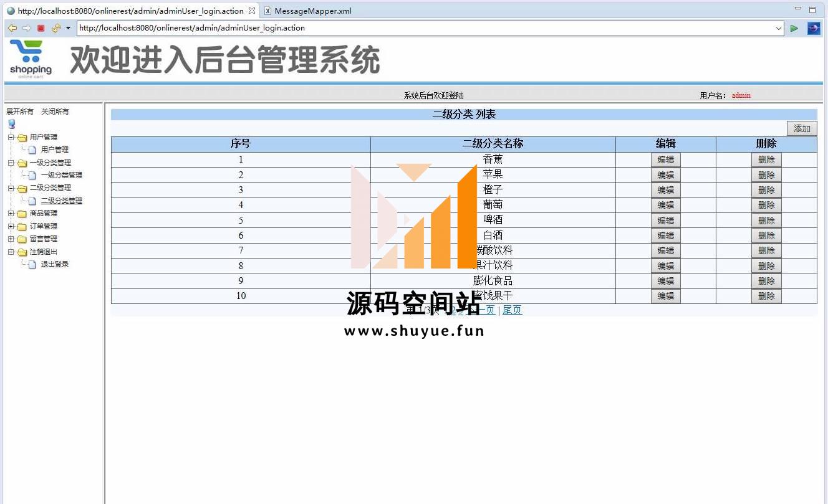Expand the 商品管理 tree node
828x504 pixels.
point(11,213)
